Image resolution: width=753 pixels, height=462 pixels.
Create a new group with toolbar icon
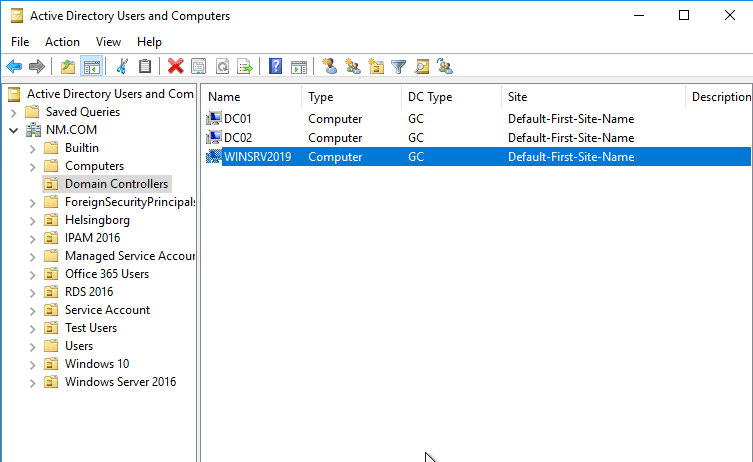pyautogui.click(x=352, y=66)
